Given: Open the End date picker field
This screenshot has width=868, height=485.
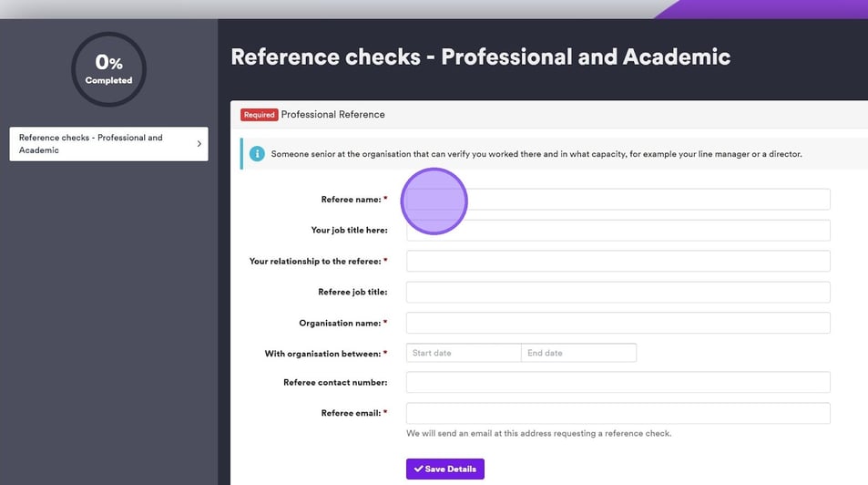Looking at the screenshot, I should click(578, 353).
